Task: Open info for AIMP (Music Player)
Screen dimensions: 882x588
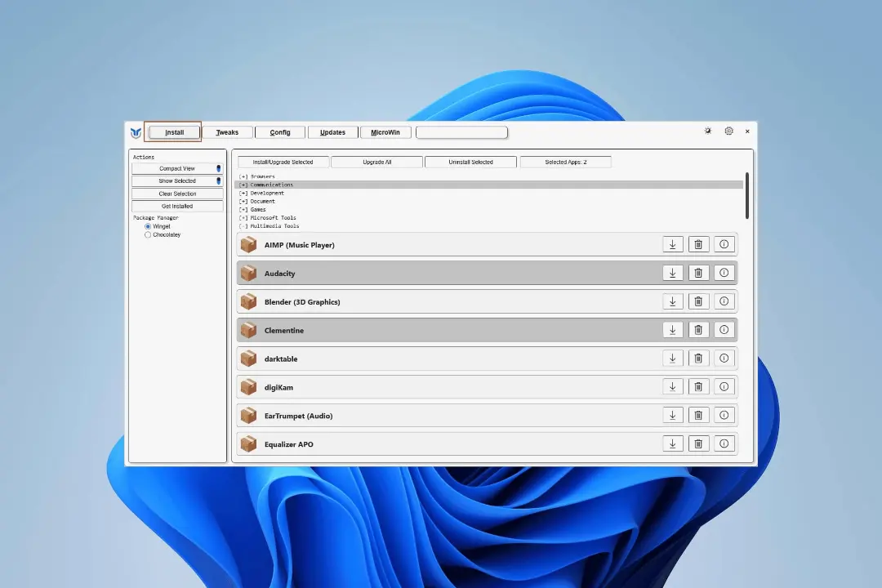Action: pos(724,244)
